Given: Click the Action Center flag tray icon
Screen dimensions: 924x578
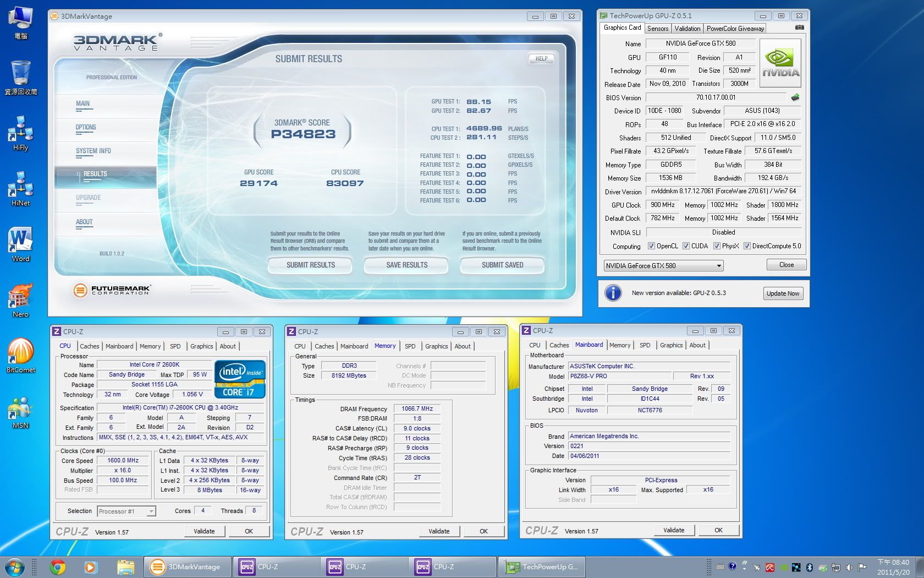Looking at the screenshot, I should click(862, 567).
